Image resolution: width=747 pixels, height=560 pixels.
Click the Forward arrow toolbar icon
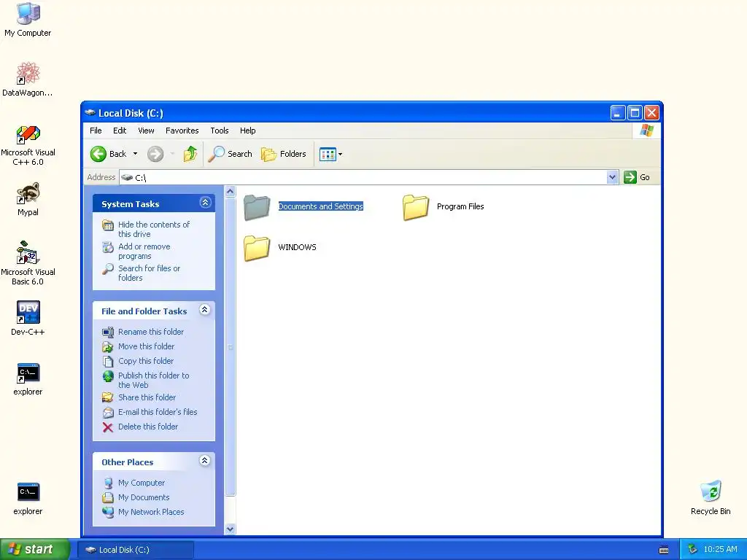click(x=155, y=154)
